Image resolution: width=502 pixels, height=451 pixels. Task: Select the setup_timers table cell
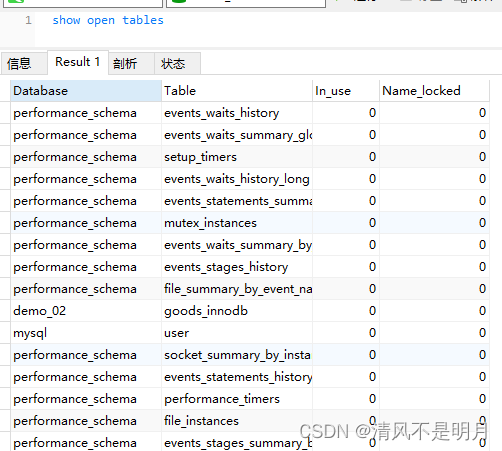point(237,157)
